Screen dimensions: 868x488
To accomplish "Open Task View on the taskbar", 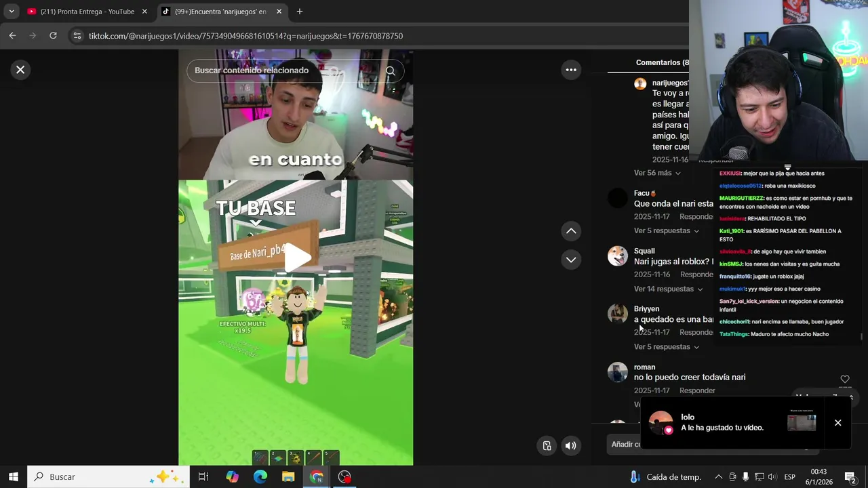I will 203,476.
